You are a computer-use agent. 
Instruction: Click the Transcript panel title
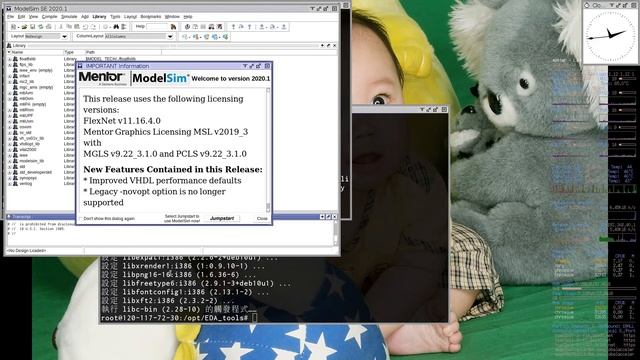[21, 217]
